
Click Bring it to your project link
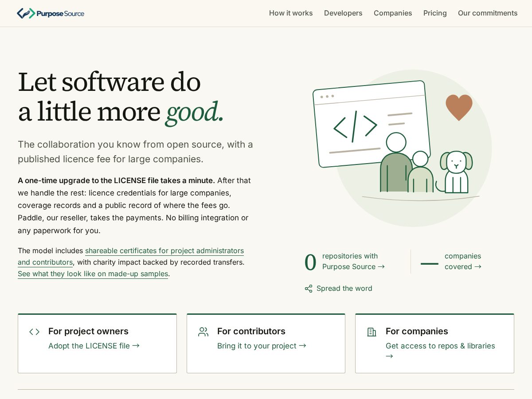tap(262, 346)
